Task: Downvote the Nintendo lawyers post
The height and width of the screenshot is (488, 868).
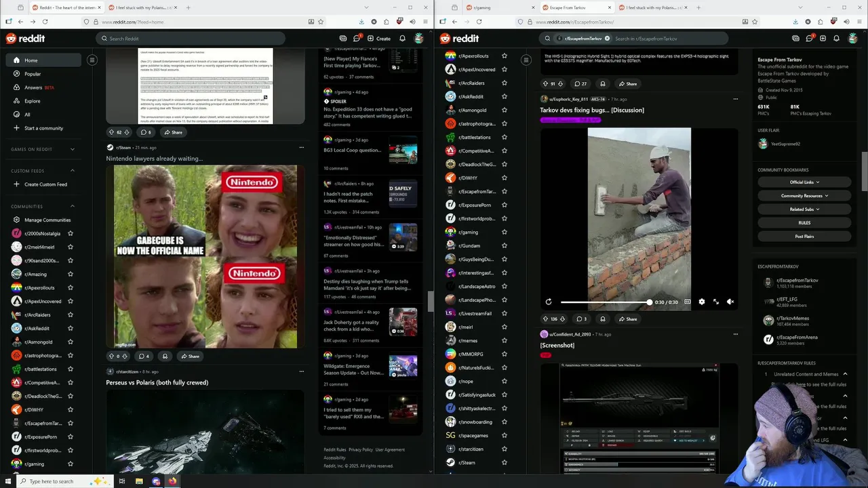Action: pyautogui.click(x=125, y=356)
